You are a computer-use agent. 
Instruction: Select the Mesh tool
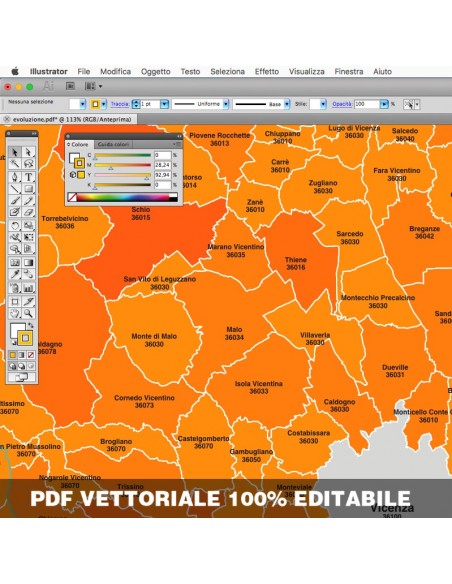[15, 263]
